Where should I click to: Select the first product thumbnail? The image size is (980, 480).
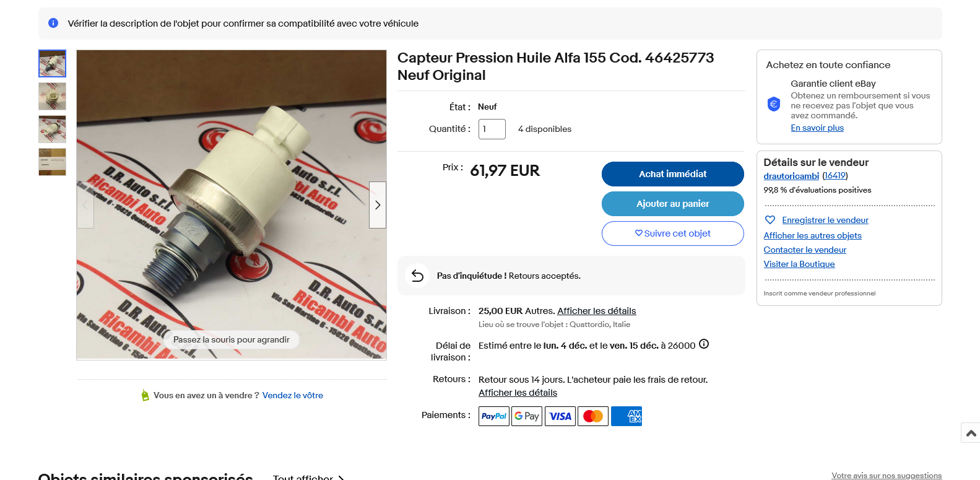(52, 63)
